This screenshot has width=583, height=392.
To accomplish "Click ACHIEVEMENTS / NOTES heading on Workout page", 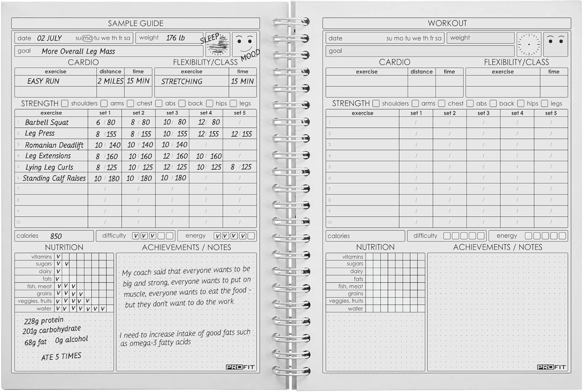I will tap(497, 247).
